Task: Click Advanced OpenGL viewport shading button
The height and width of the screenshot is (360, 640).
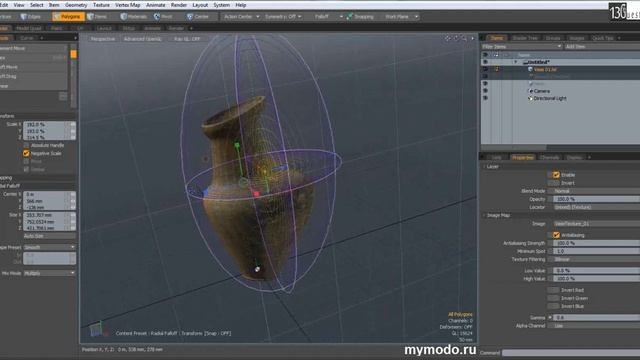Action: coord(142,39)
